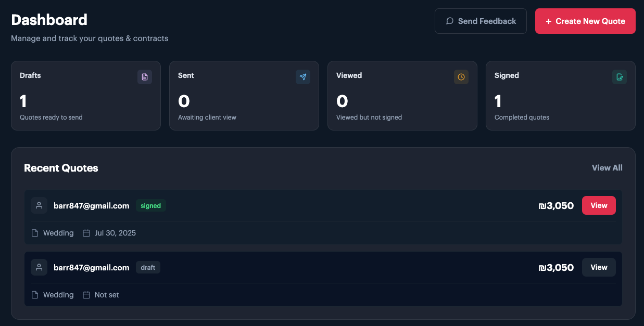
Task: Select barr847@gmail.com in the draft quote row
Action: [x=91, y=267]
